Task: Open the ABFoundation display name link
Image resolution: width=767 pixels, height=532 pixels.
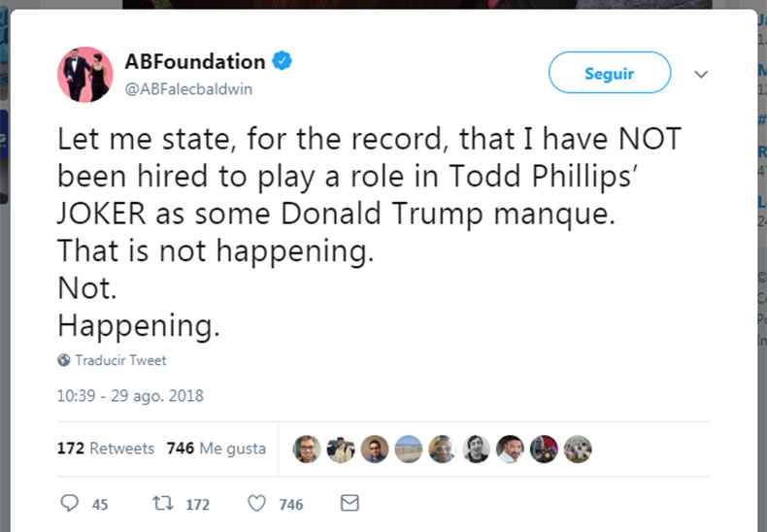Action: coord(194,61)
